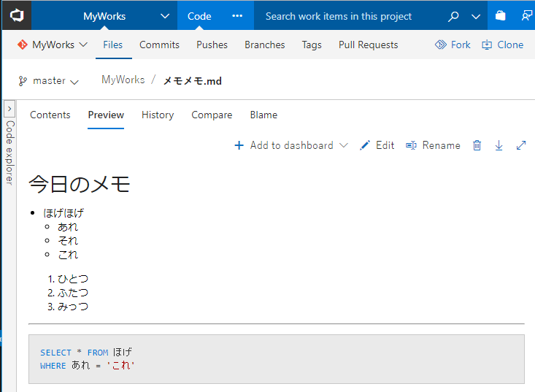Image resolution: width=535 pixels, height=392 pixels.
Task: Open the Commits page
Action: (x=159, y=45)
